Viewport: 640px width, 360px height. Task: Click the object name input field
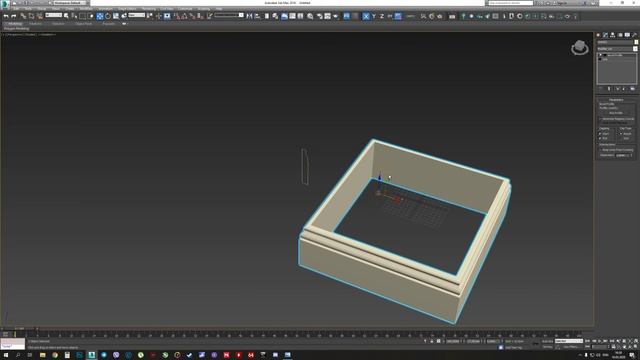tap(615, 42)
